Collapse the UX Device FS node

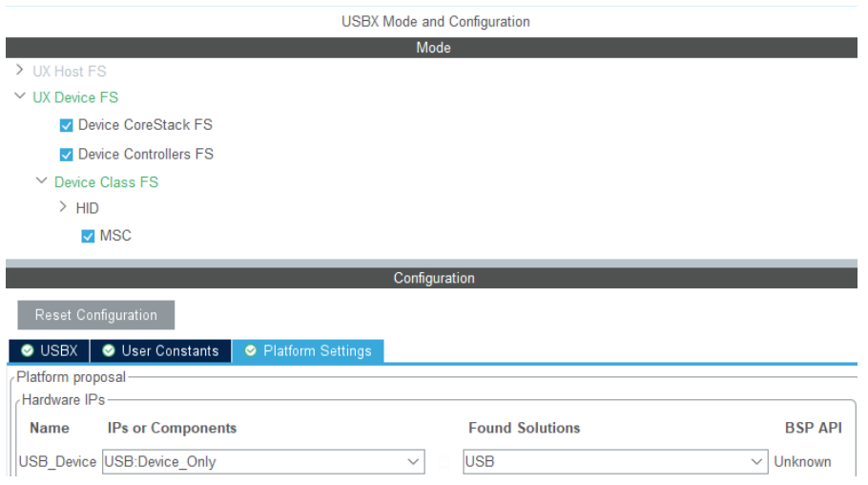click(20, 95)
